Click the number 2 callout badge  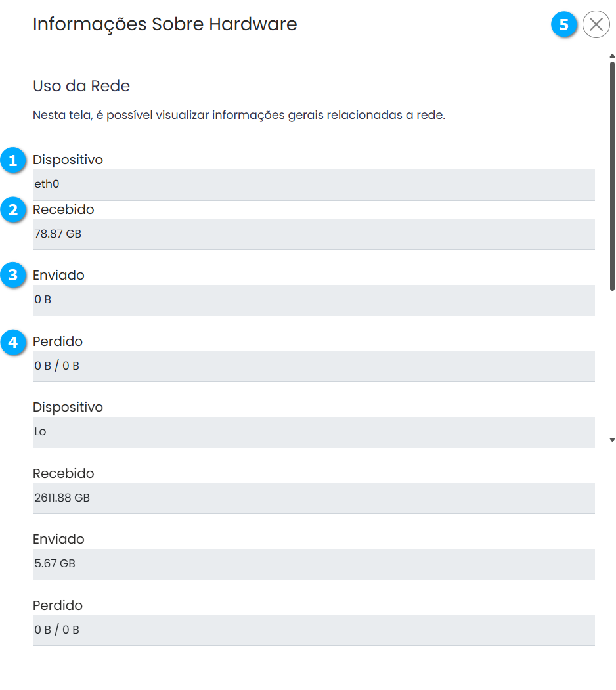coord(12,211)
